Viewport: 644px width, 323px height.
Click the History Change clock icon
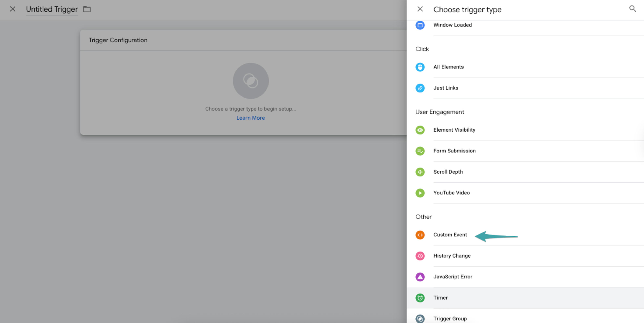click(x=420, y=256)
